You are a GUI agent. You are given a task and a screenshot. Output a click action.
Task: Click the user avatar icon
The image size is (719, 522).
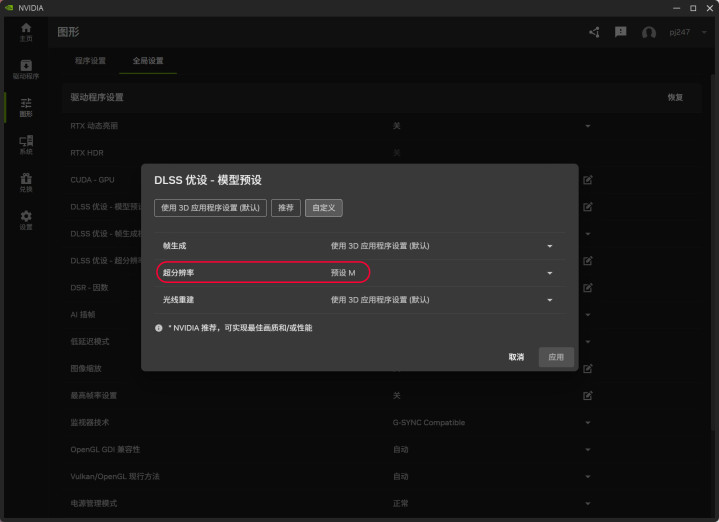(648, 33)
